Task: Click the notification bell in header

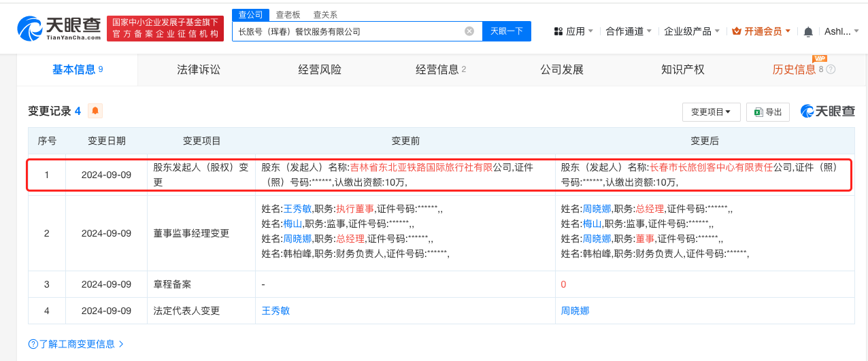Action: (808, 31)
